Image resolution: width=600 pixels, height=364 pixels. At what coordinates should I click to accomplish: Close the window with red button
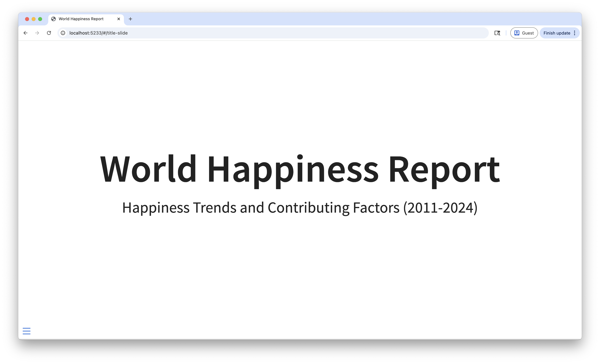coord(27,19)
